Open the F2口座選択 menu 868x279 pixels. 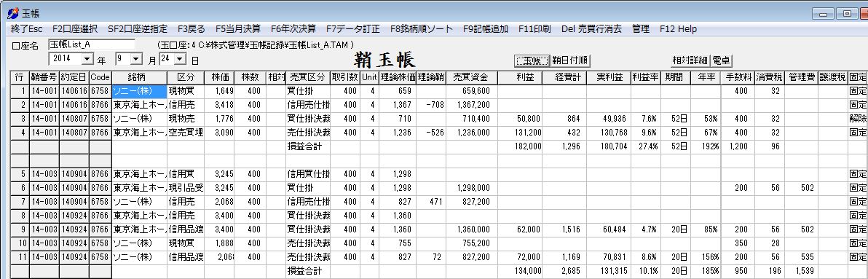click(x=75, y=29)
